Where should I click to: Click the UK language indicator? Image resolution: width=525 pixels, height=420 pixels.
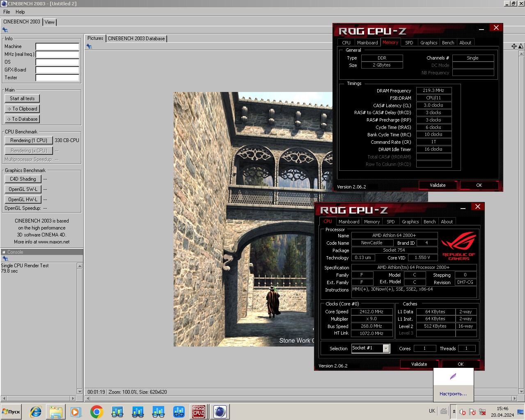432,411
